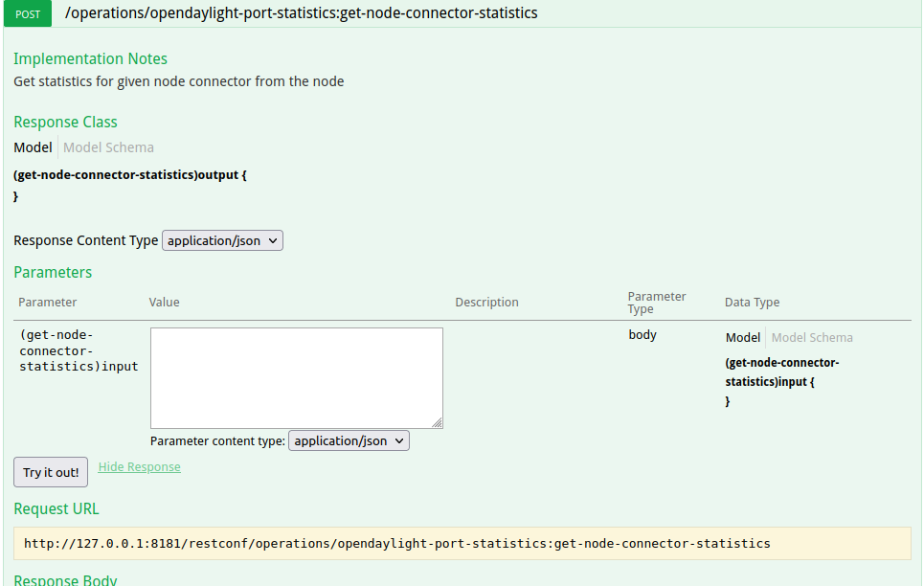Image resolution: width=924 pixels, height=586 pixels.
Task: Switch to Model Schema in Data Type column
Action: (812, 337)
